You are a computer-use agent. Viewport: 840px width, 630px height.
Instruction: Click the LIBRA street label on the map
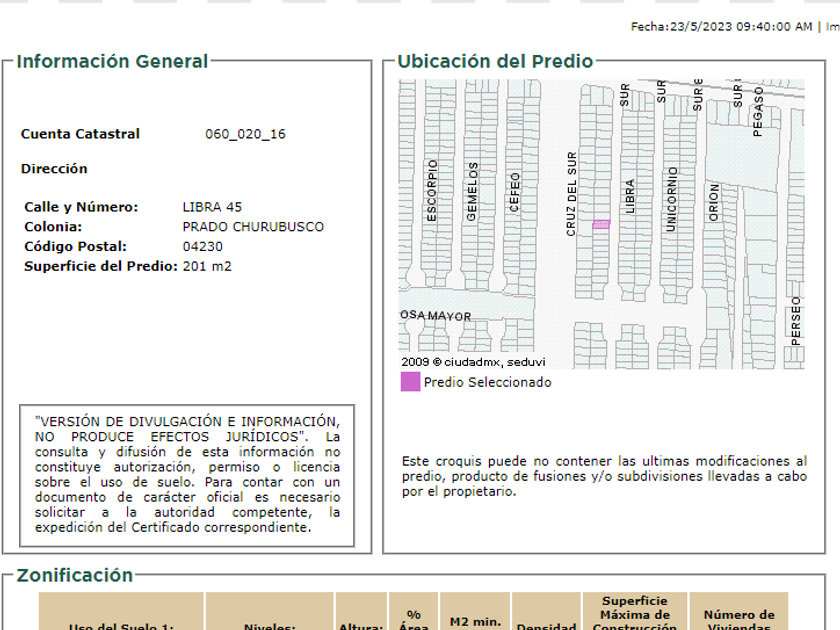(630, 197)
